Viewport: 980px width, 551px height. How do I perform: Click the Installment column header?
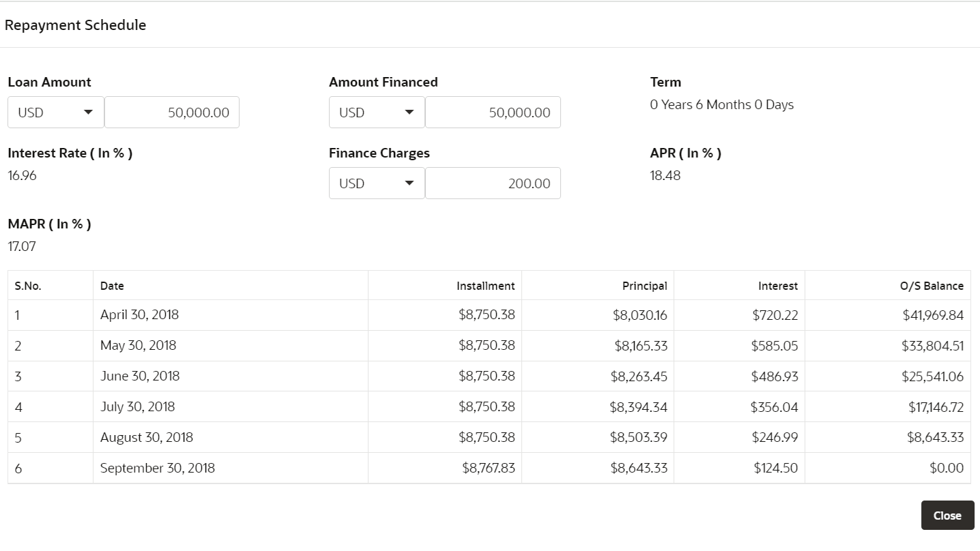click(x=486, y=285)
